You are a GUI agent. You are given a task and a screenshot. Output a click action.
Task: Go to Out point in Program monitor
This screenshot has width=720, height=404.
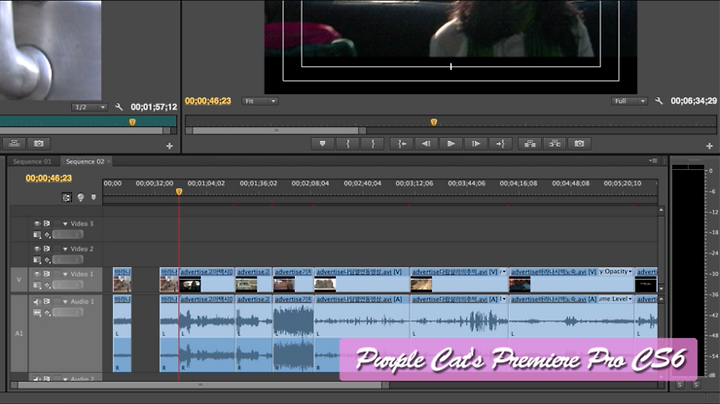(x=501, y=144)
